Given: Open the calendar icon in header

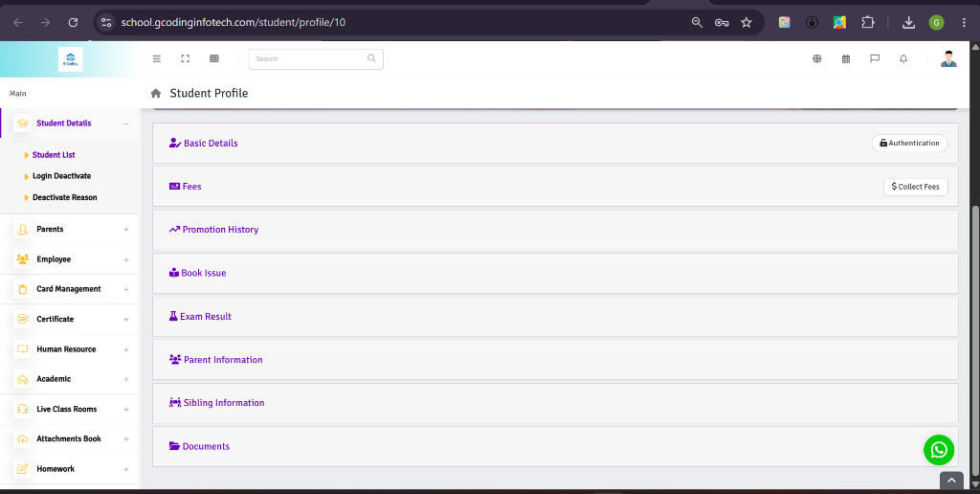Looking at the screenshot, I should pyautogui.click(x=846, y=58).
